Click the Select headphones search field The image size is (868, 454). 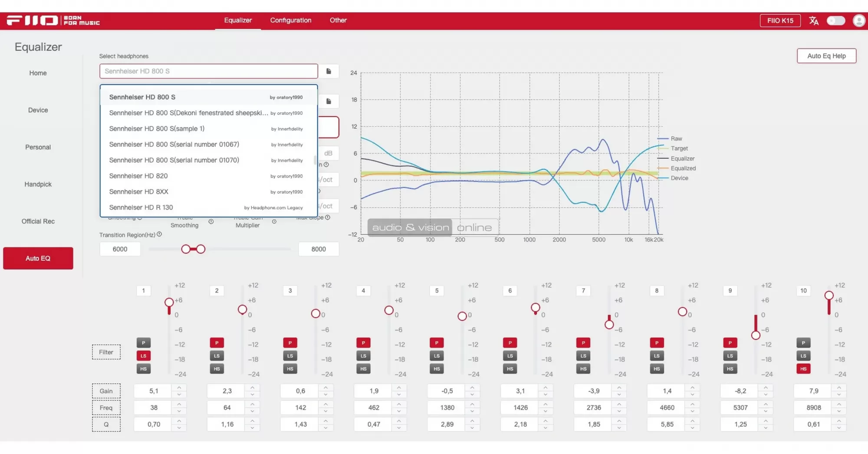(x=208, y=71)
